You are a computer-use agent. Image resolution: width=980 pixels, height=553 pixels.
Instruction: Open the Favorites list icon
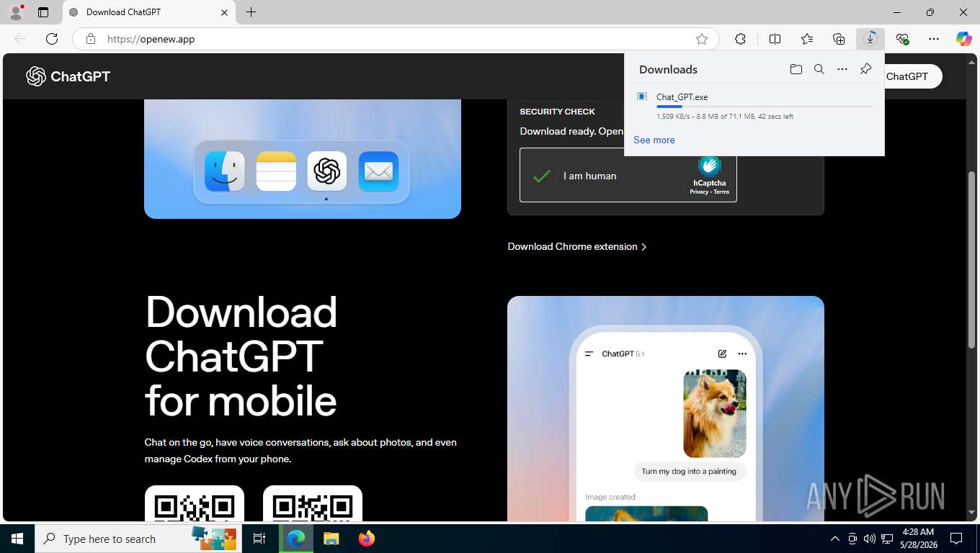tap(807, 39)
